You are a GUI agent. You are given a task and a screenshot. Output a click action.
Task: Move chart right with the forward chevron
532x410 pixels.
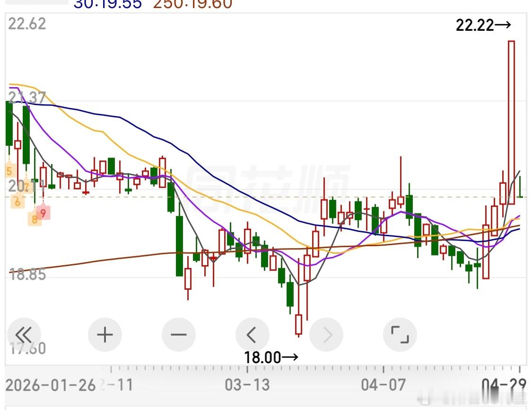pyautogui.click(x=326, y=335)
